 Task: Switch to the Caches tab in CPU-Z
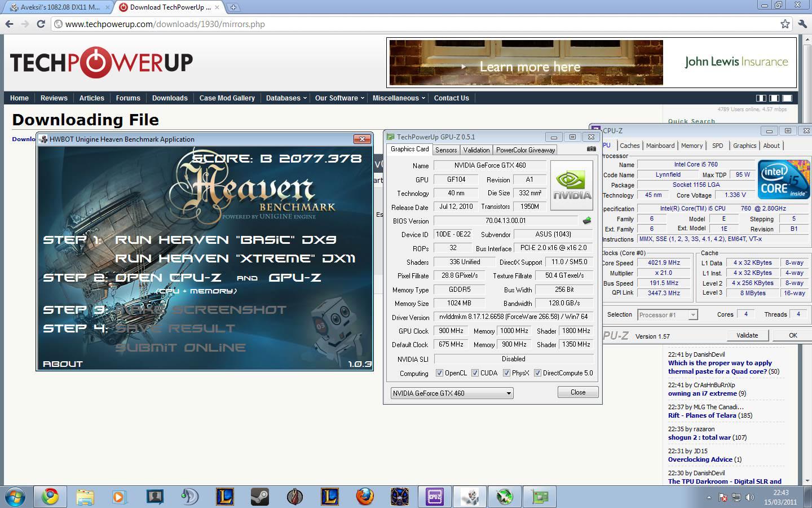coord(630,146)
